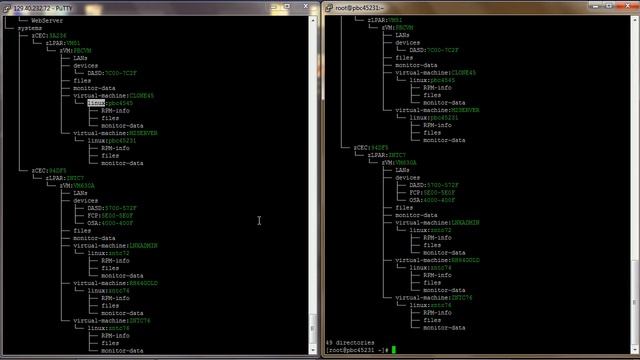This screenshot has height=360, width=640.
Task: Click scrollbar thumb in left PuTTY window
Action: point(313,329)
